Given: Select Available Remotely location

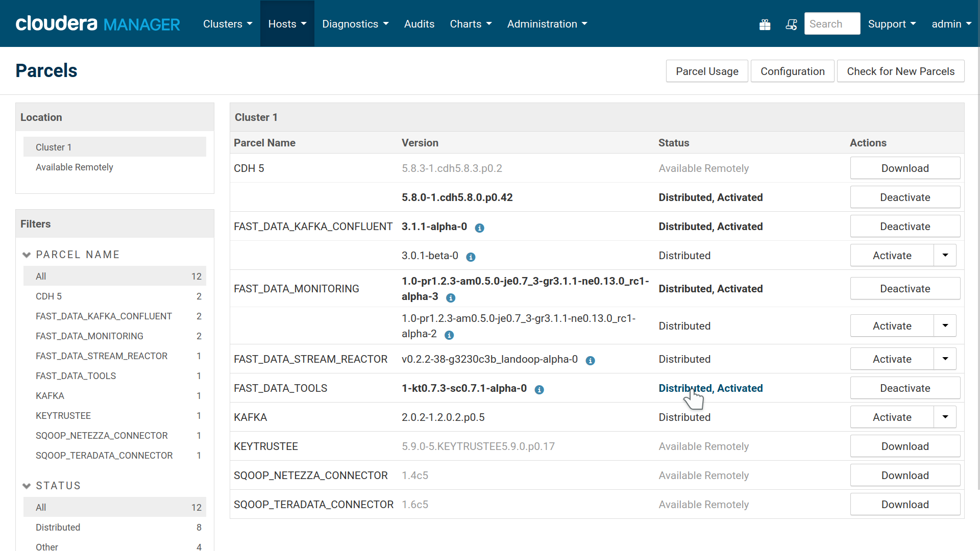Looking at the screenshot, I should click(x=115, y=167).
